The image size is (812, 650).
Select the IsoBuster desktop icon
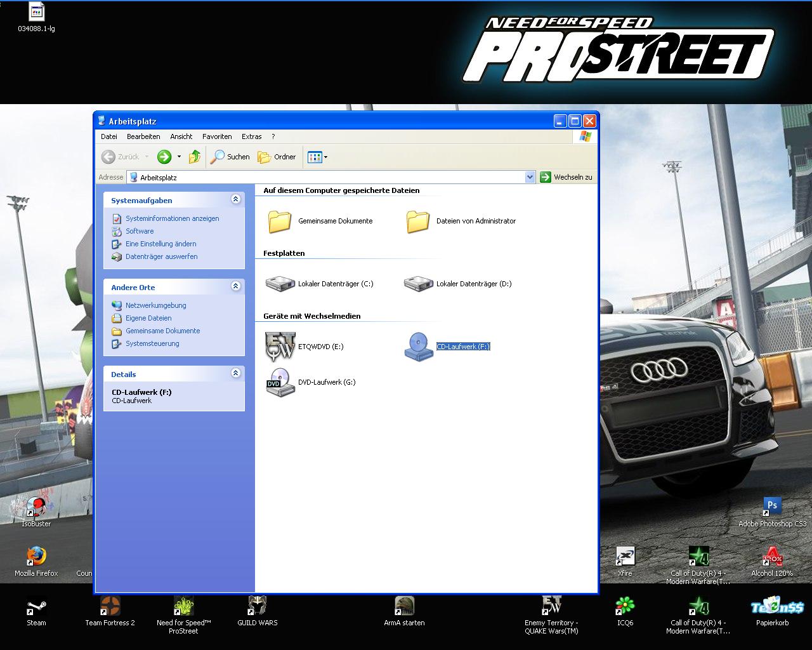[x=36, y=507]
